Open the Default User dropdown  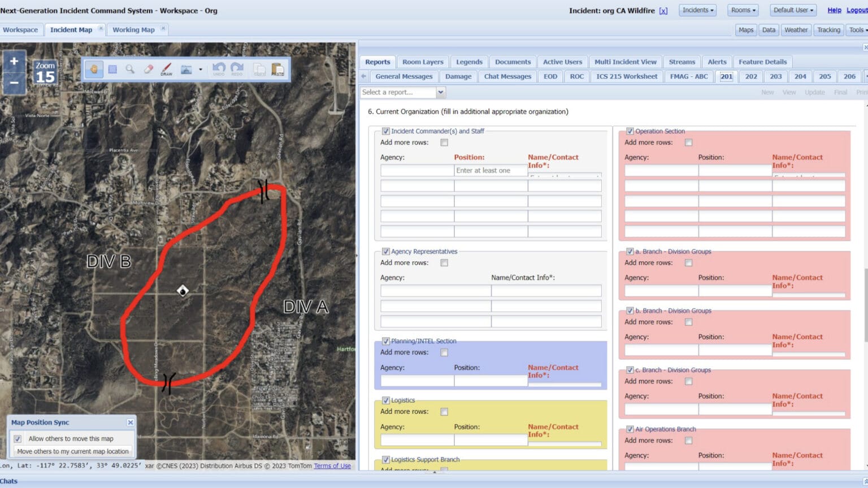(x=793, y=10)
